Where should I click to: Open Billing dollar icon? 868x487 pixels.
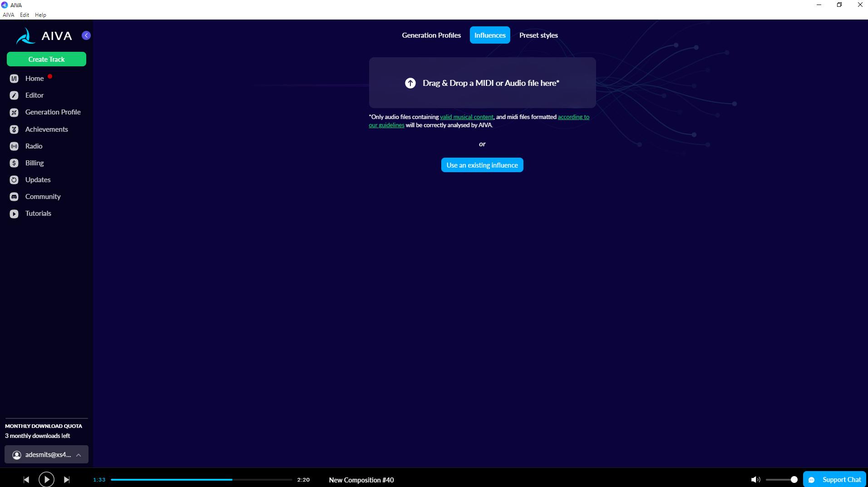point(14,163)
